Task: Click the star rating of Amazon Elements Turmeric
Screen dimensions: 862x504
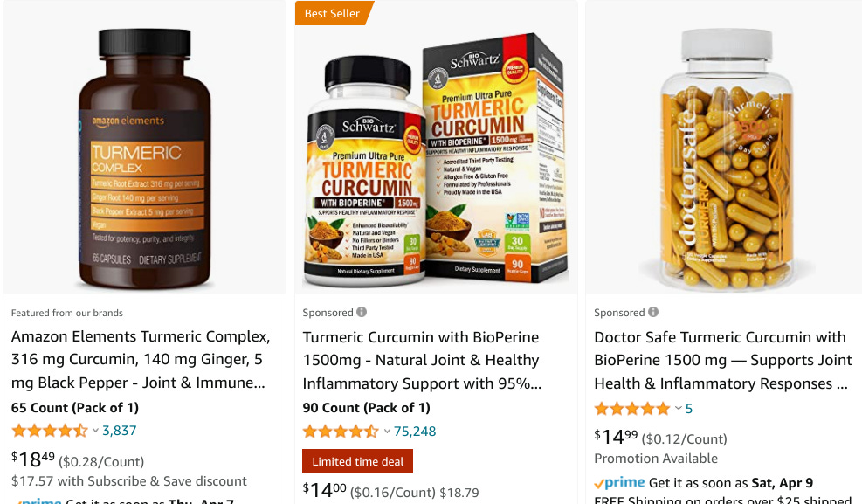Action: (50, 431)
